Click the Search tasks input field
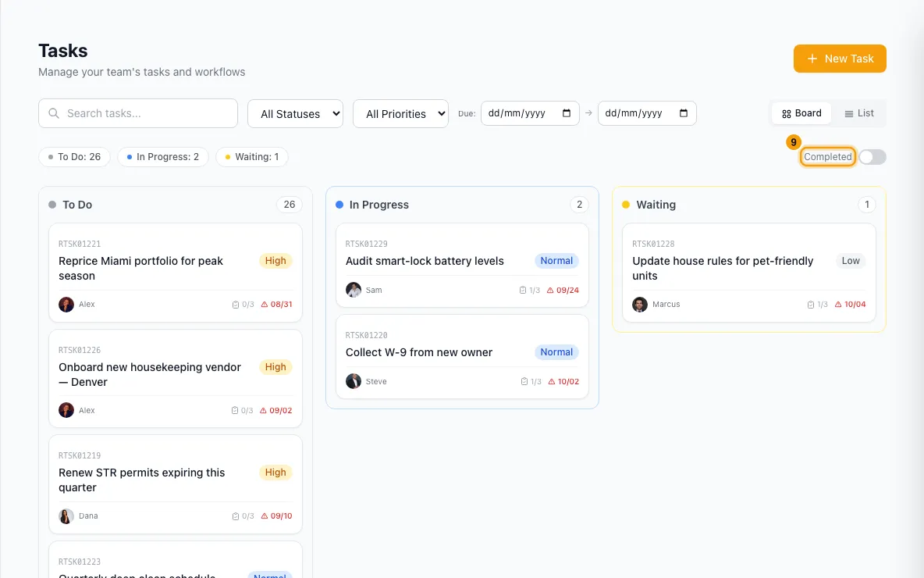 [x=138, y=113]
